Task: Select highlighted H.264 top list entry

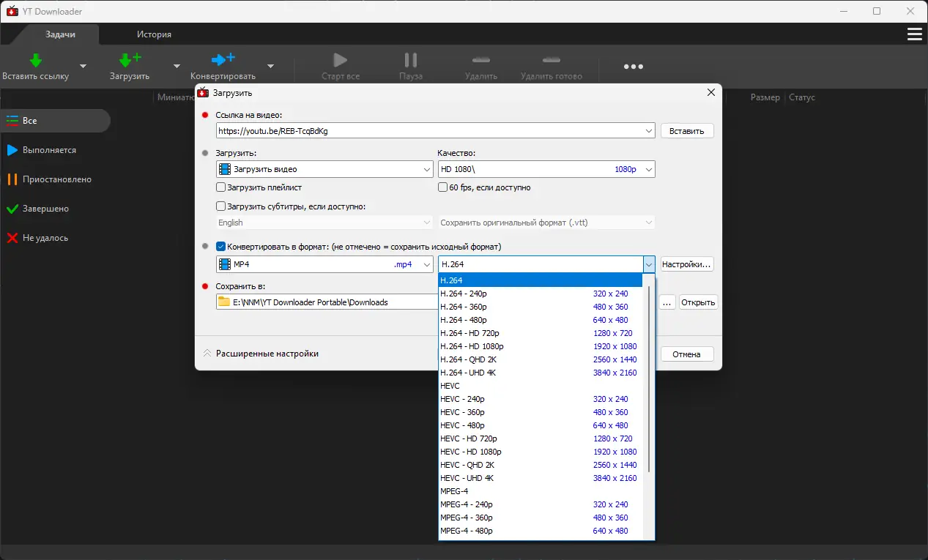Action: click(541, 280)
